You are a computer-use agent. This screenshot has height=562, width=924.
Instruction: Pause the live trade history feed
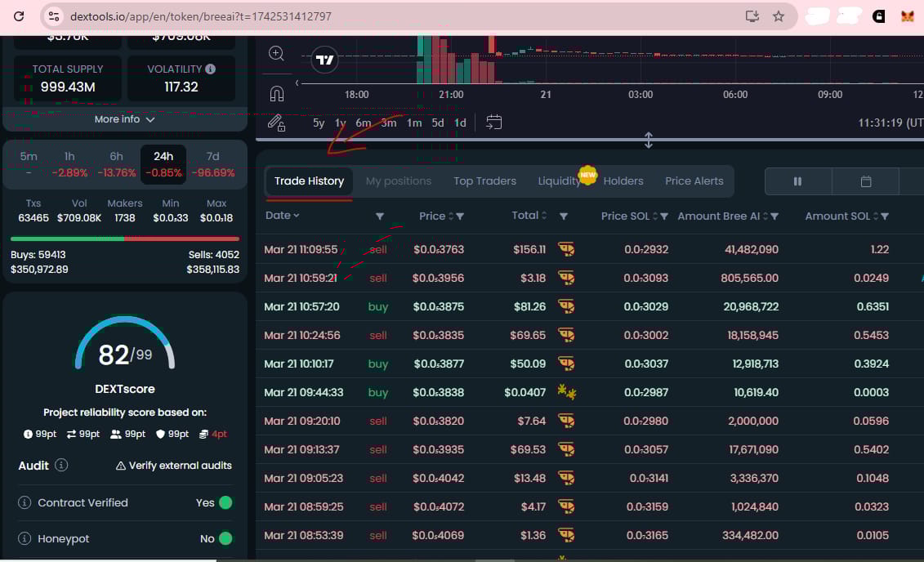[798, 181]
